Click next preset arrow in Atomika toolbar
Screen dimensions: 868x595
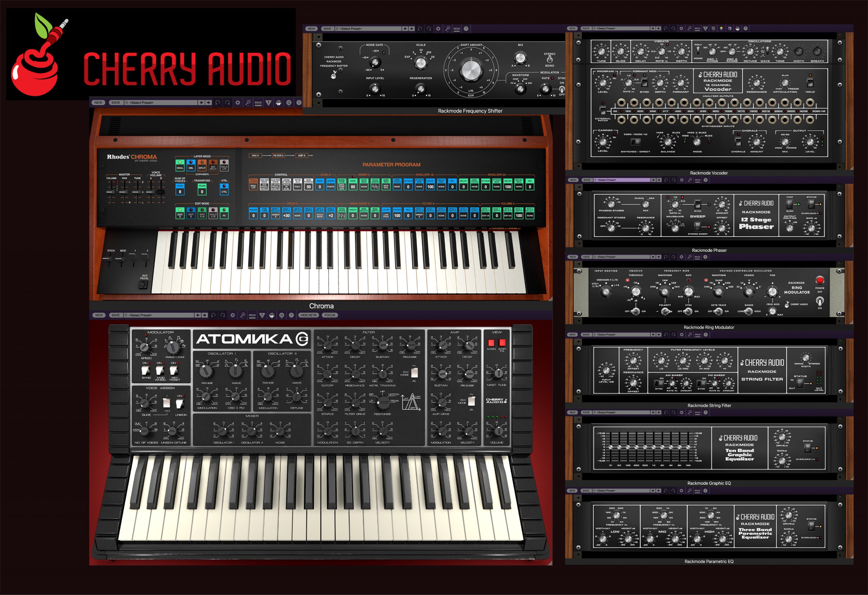coord(205,315)
